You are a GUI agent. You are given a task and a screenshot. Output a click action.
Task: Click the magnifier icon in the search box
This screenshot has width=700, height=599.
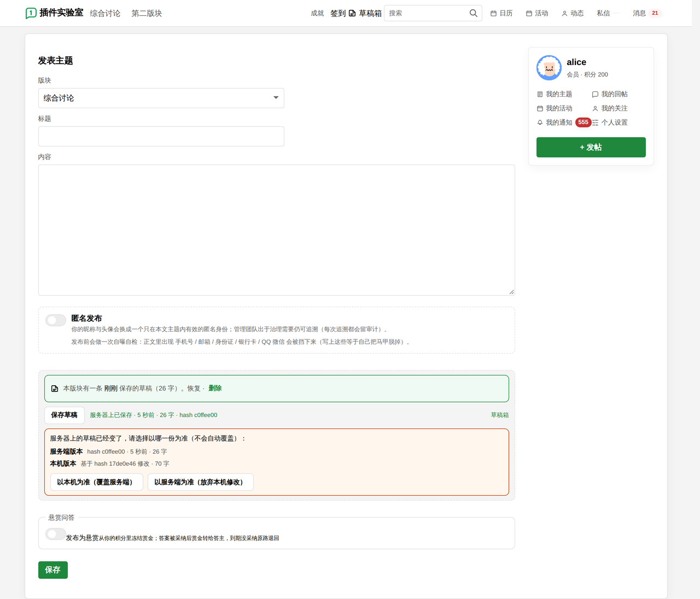pyautogui.click(x=474, y=13)
